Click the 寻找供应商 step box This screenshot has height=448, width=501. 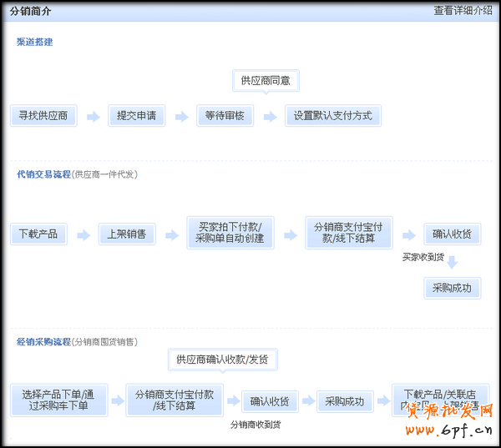43,116
